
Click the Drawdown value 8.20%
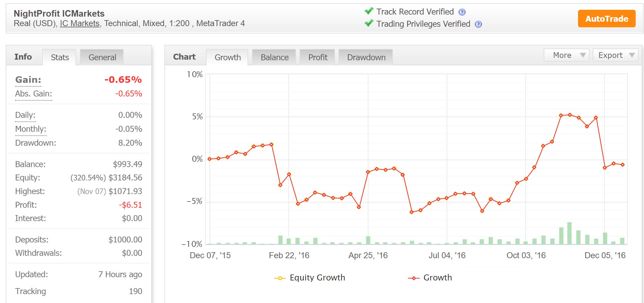click(x=130, y=143)
